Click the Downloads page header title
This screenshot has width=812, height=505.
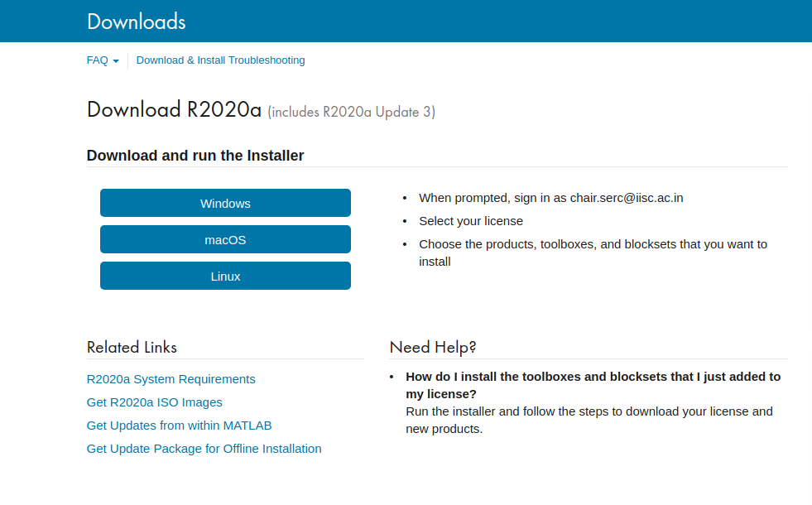point(136,22)
